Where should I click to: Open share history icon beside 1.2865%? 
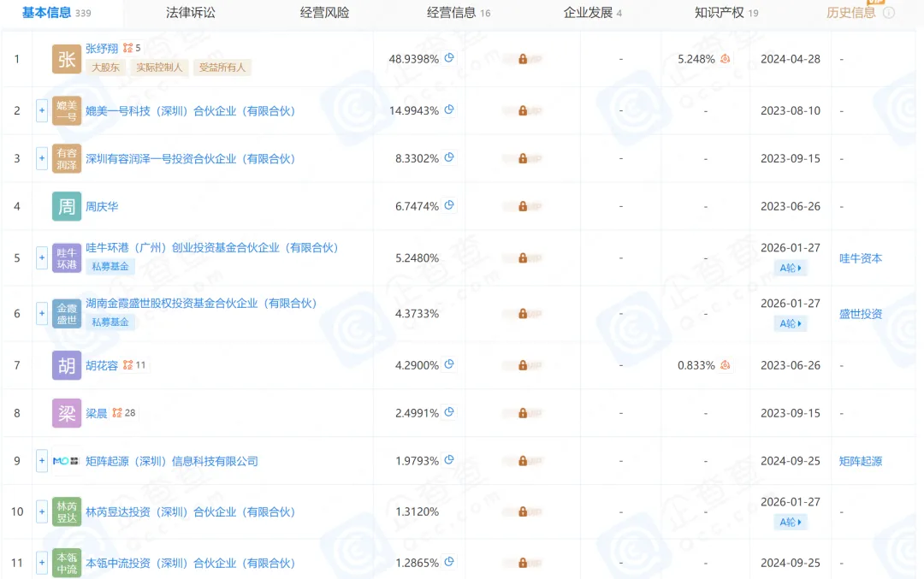[x=449, y=561]
